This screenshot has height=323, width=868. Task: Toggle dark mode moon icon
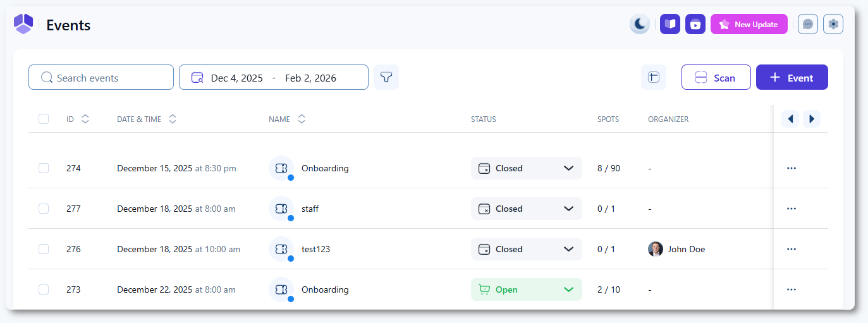click(x=639, y=25)
